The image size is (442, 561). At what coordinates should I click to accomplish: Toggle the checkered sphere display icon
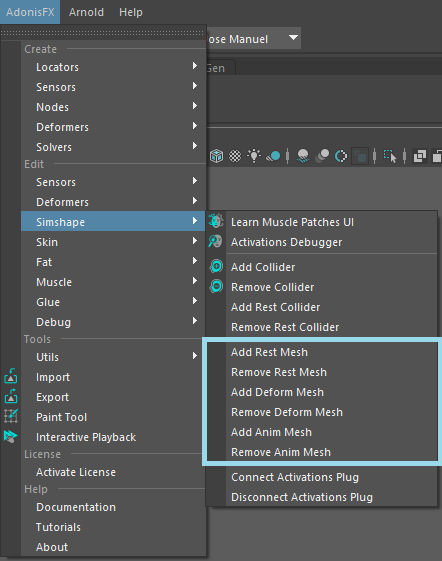coord(235,156)
